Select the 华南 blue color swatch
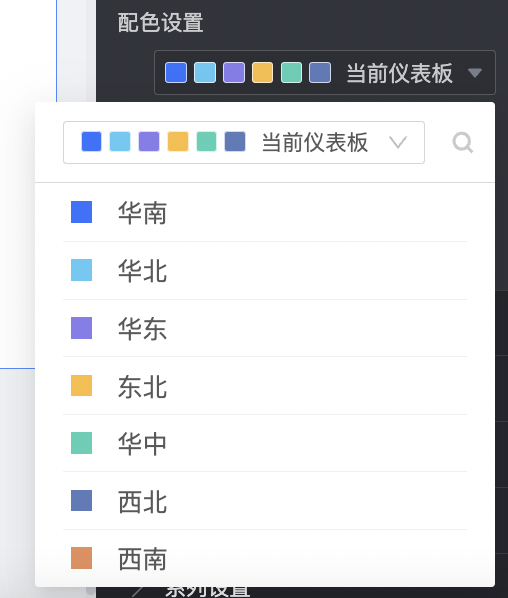The image size is (508, 598). (x=81, y=212)
